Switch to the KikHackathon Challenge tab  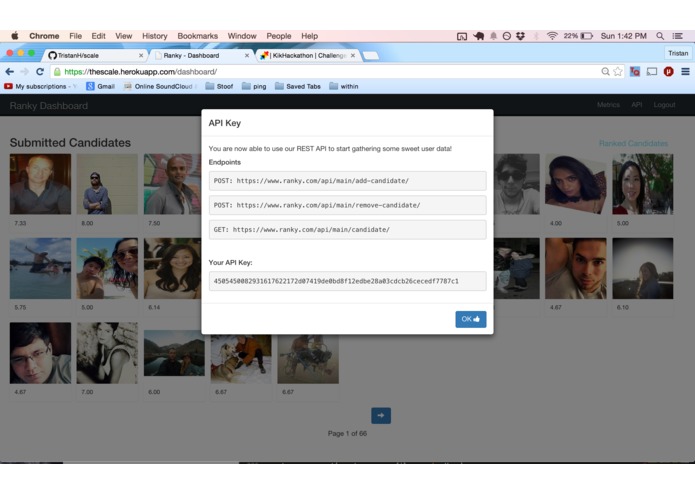[x=306, y=55]
